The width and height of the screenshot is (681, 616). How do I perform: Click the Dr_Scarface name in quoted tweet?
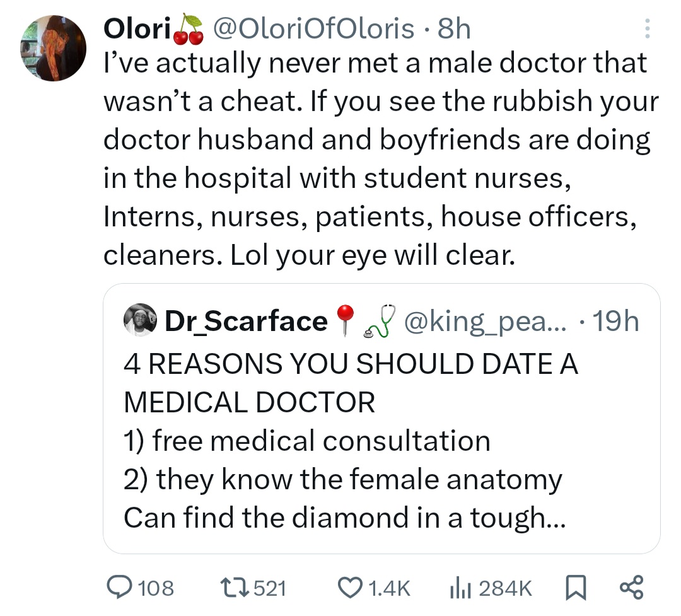point(245,322)
